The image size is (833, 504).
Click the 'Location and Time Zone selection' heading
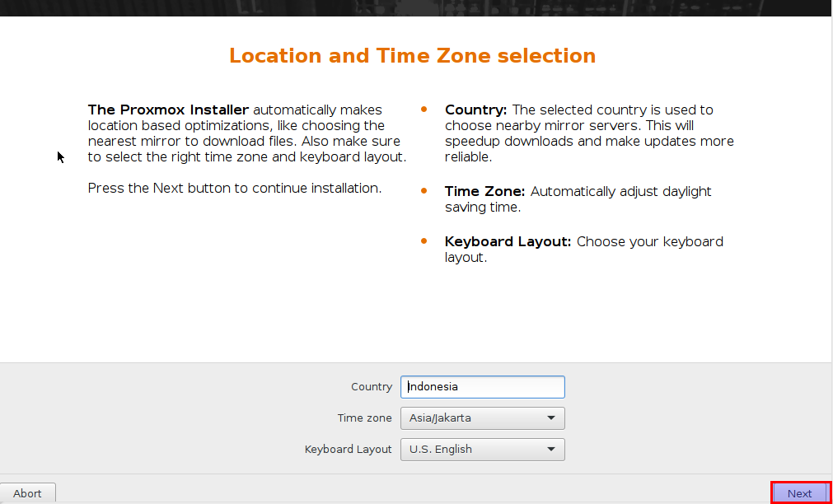[412, 56]
